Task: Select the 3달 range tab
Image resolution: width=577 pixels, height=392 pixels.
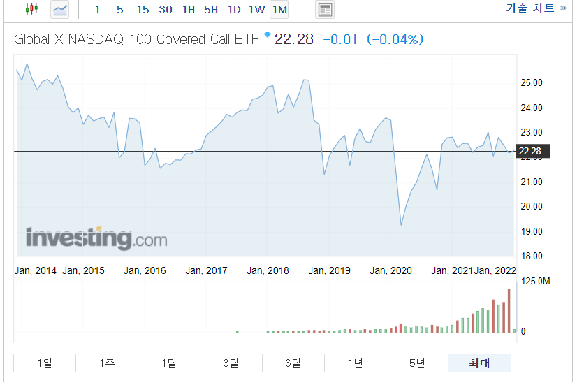Action: pyautogui.click(x=231, y=363)
